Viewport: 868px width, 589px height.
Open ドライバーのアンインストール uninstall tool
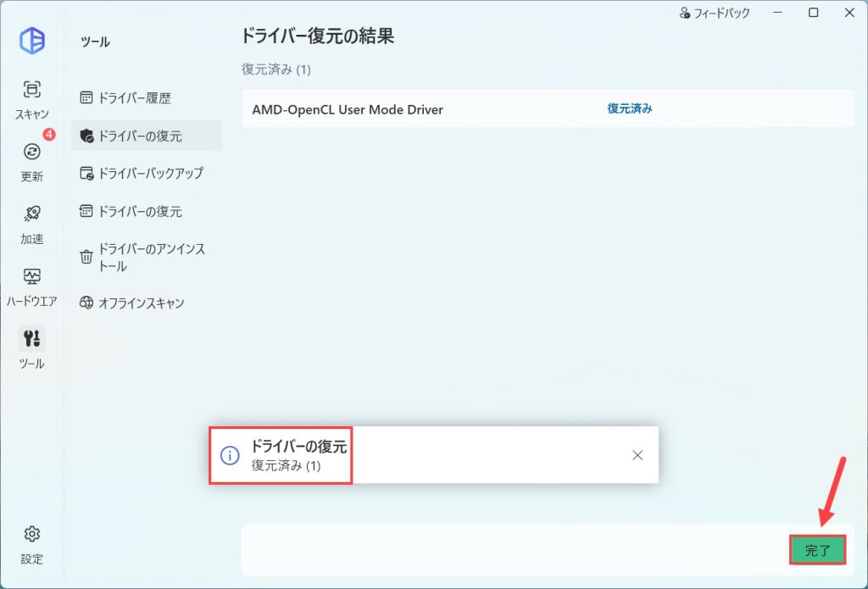(x=146, y=257)
